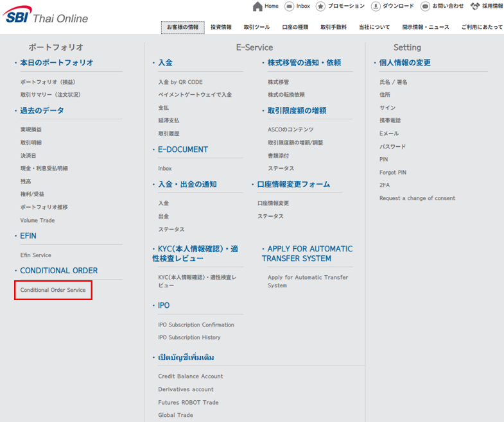Click the 残高 link
Screen dimensions: 504x422
(26, 181)
